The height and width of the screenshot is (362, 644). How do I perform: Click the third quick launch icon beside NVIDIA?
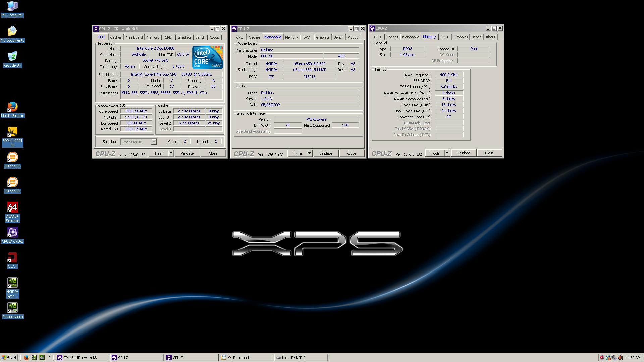click(42, 358)
